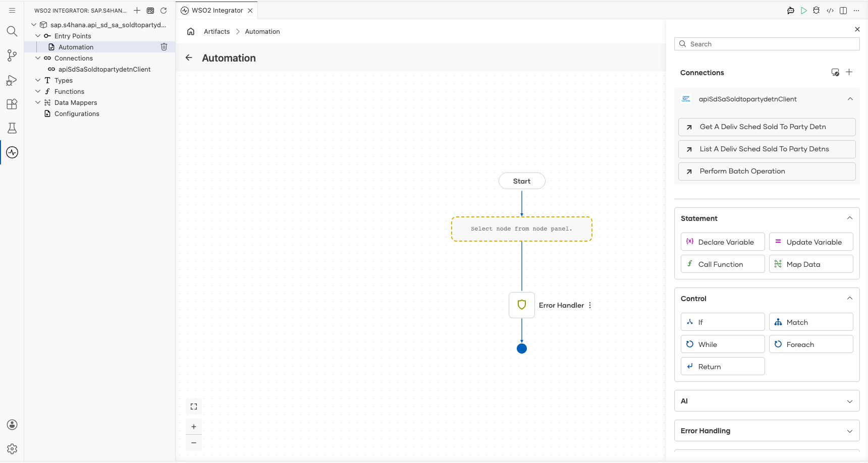Open Error Handler options menu
This screenshot has width=868, height=463.
pos(590,305)
